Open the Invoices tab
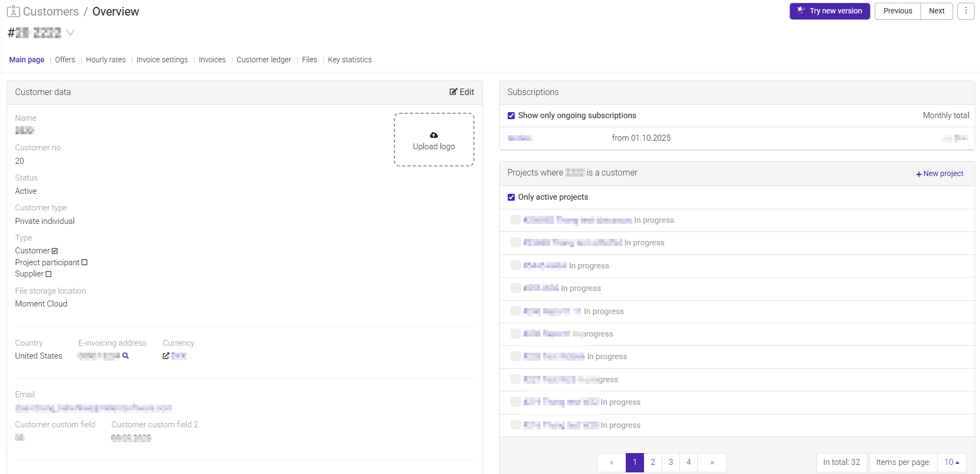Screen dimensions: 980x474 click(212, 60)
